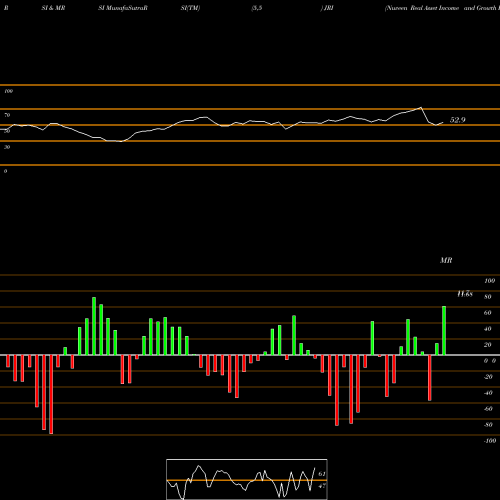
Task: Click the value 47 in the mini chart
Action: tap(322, 486)
